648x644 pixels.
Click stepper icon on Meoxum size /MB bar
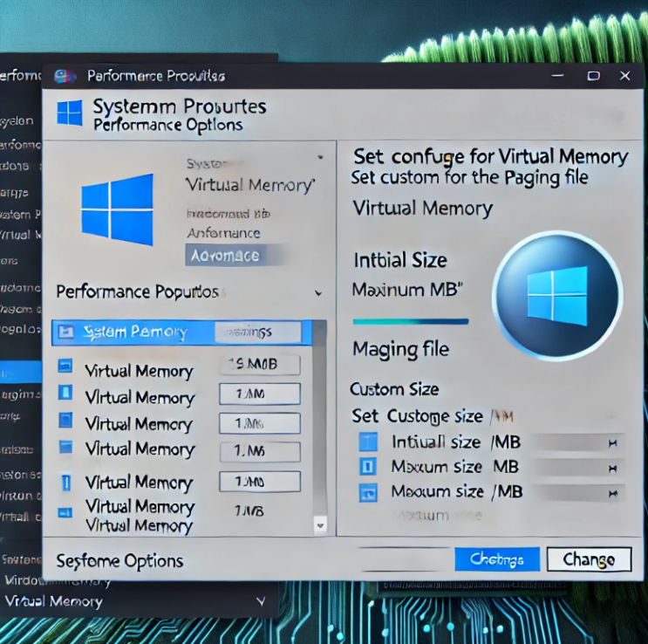tap(612, 493)
